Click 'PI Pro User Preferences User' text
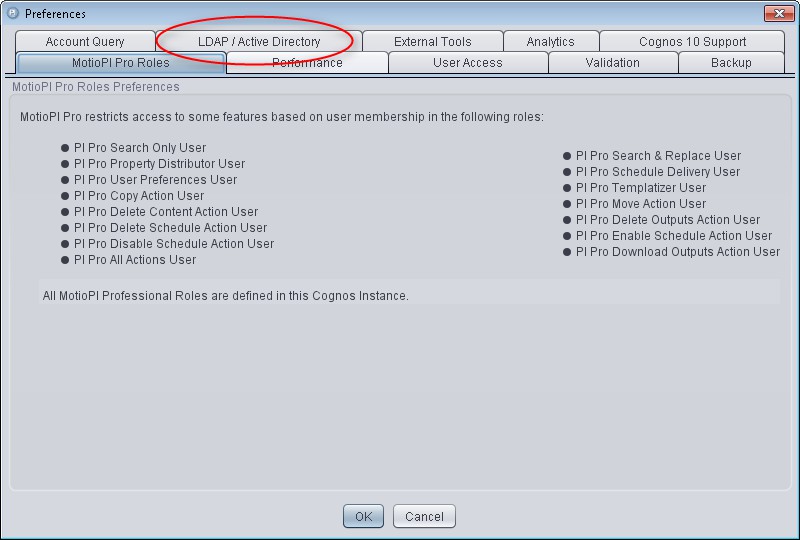 click(x=155, y=180)
